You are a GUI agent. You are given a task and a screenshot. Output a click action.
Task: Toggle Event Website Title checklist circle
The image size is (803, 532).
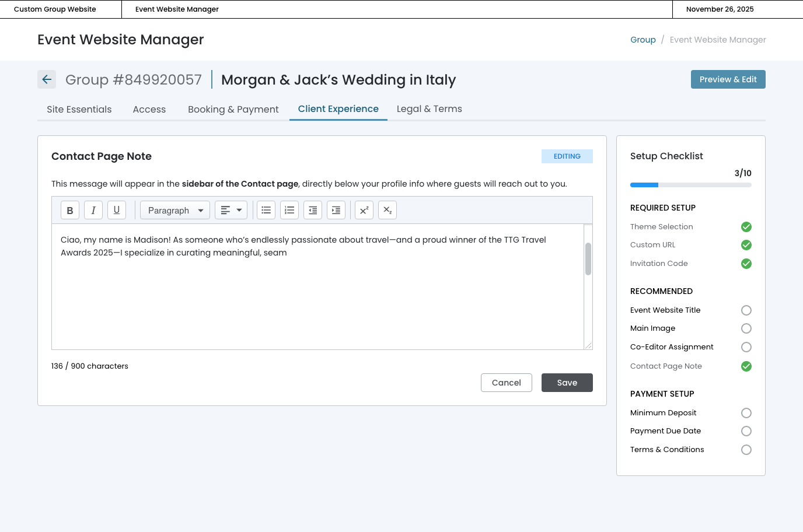coord(746,310)
